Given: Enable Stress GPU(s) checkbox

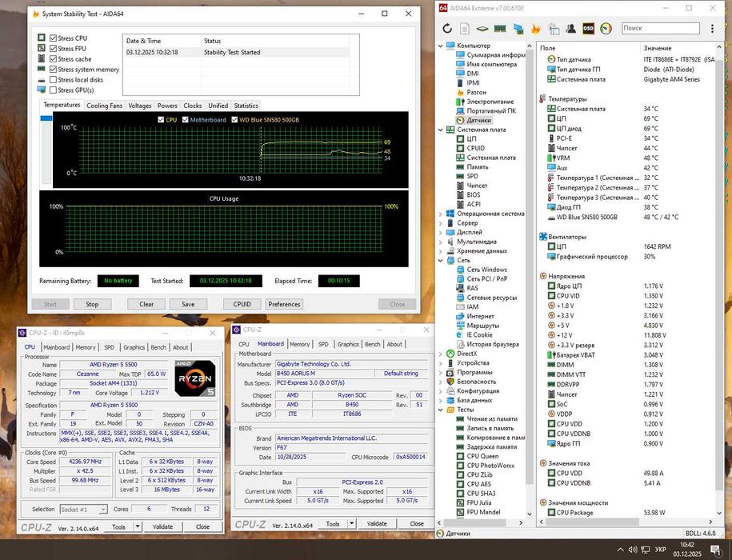Looking at the screenshot, I should point(54,90).
